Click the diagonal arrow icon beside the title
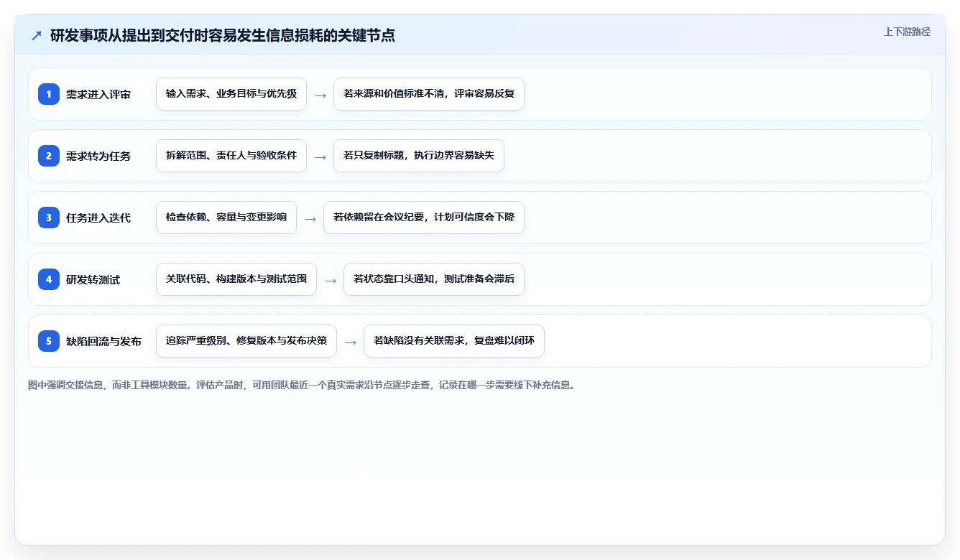The image size is (960, 560). pos(37,35)
